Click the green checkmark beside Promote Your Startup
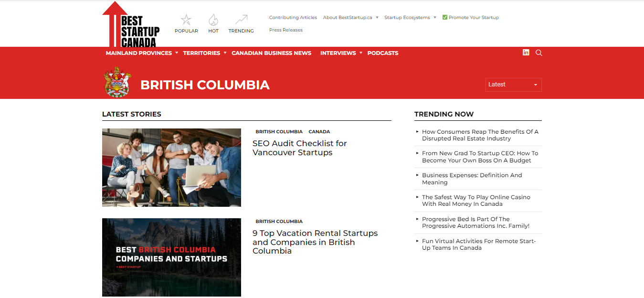This screenshot has width=644, height=298. (444, 17)
